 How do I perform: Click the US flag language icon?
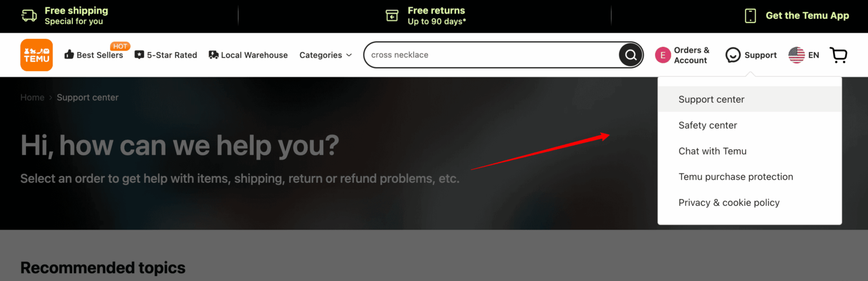pos(796,55)
